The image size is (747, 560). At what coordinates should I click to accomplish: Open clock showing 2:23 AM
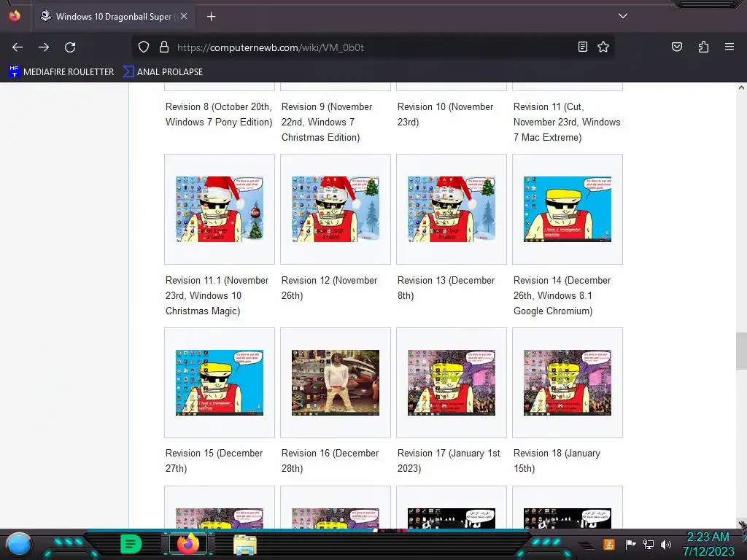click(x=708, y=544)
